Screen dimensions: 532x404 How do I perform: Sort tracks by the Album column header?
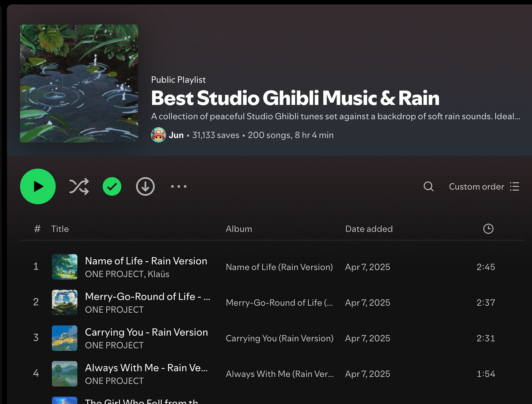point(239,229)
